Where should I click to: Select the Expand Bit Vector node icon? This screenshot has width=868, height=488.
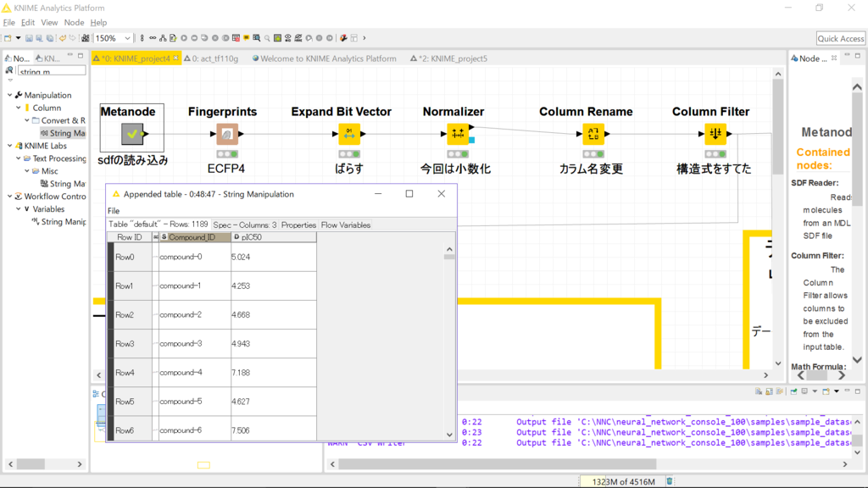click(348, 133)
